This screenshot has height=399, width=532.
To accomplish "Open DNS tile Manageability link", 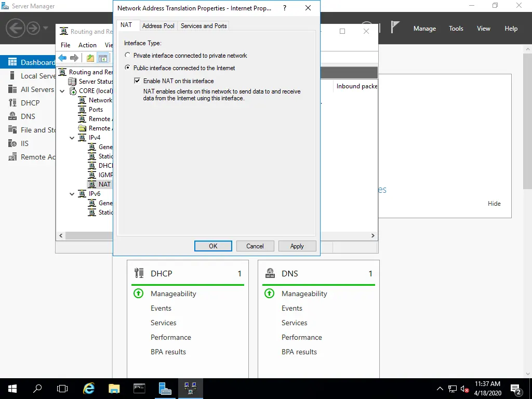I will (x=304, y=294).
